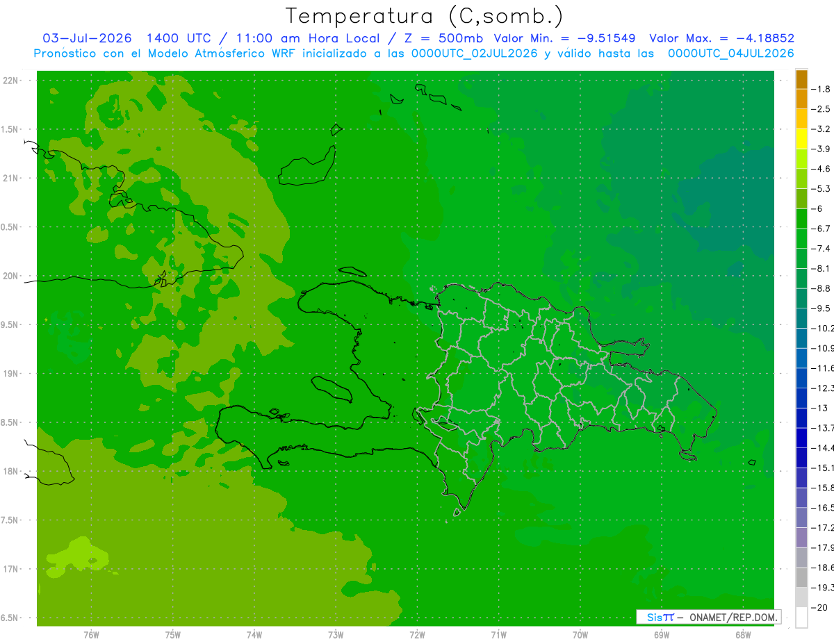
Task: Click the '-20' color scale value
Action: (x=820, y=607)
